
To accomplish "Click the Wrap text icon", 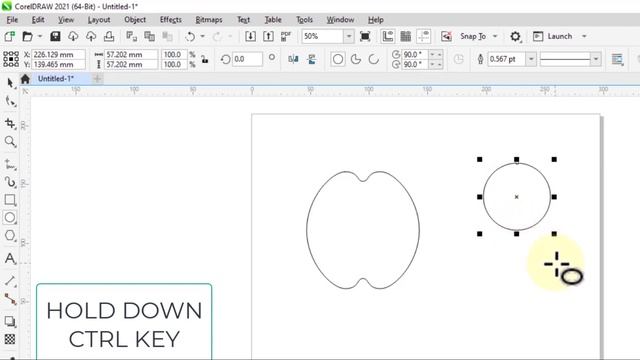I will pos(617,59).
